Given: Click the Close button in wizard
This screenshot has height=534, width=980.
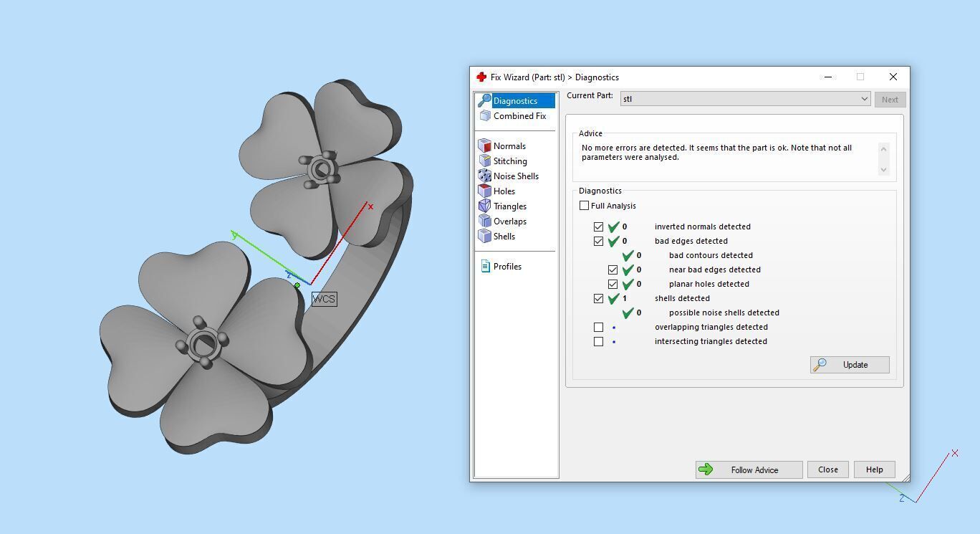Looking at the screenshot, I should (x=828, y=469).
